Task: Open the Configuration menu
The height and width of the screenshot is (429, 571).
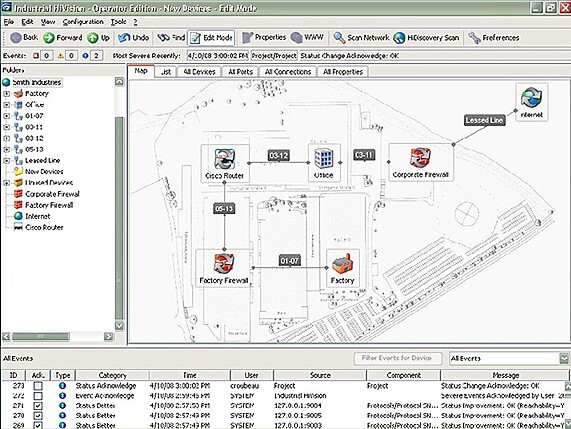Action: tap(83, 22)
